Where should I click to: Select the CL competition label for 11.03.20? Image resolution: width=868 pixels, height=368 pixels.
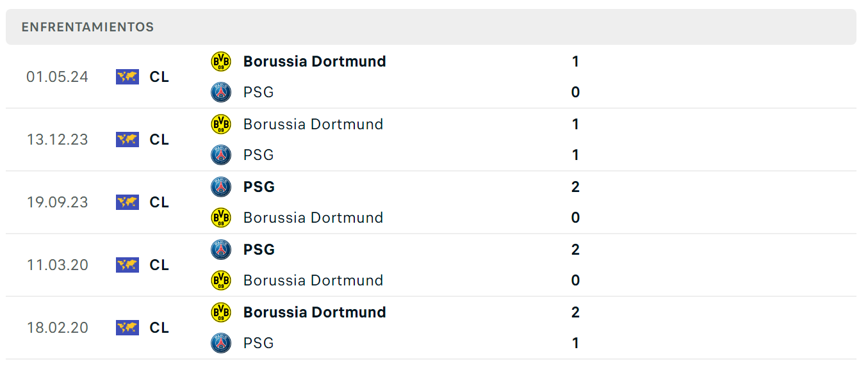160,265
